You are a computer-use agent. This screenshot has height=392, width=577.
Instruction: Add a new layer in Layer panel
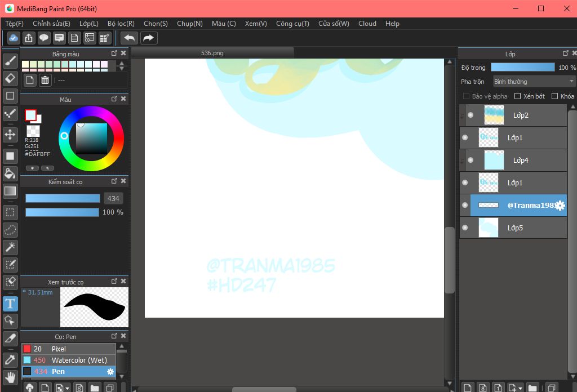point(468,387)
